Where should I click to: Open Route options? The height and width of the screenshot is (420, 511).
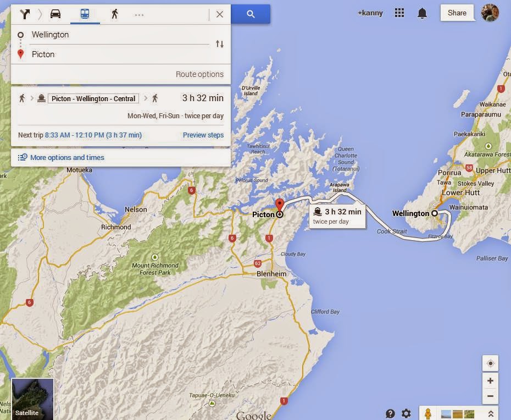199,74
